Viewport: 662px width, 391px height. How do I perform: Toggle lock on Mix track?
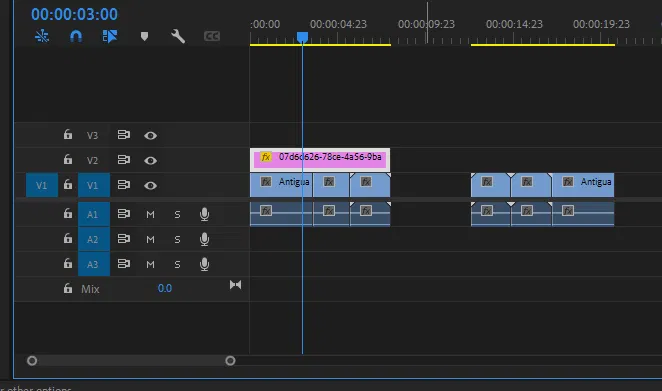coord(68,288)
